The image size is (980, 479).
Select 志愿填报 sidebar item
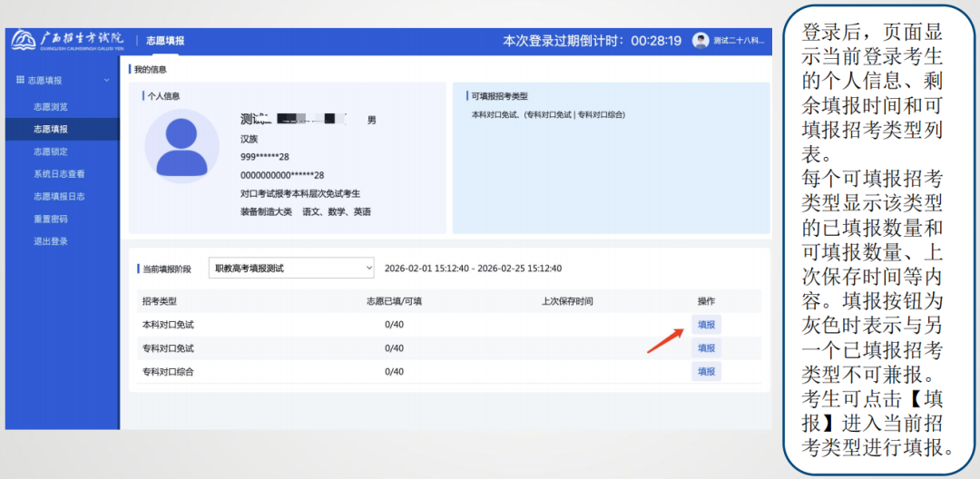click(x=51, y=130)
